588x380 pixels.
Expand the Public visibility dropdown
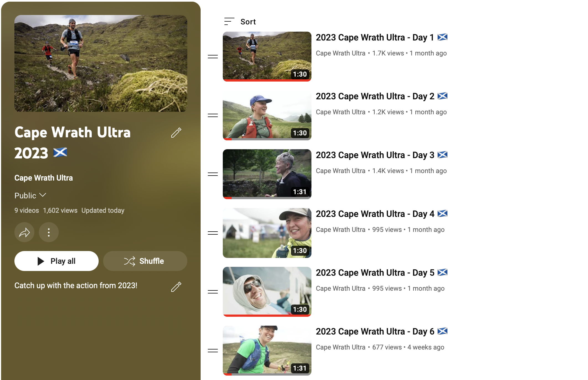30,196
